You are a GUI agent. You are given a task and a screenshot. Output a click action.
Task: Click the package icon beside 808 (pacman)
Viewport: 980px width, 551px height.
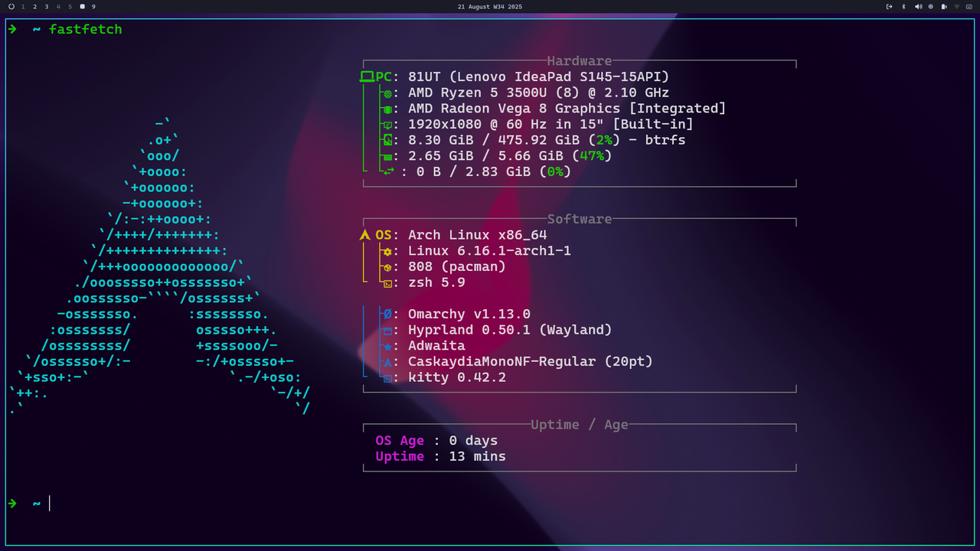tap(387, 268)
